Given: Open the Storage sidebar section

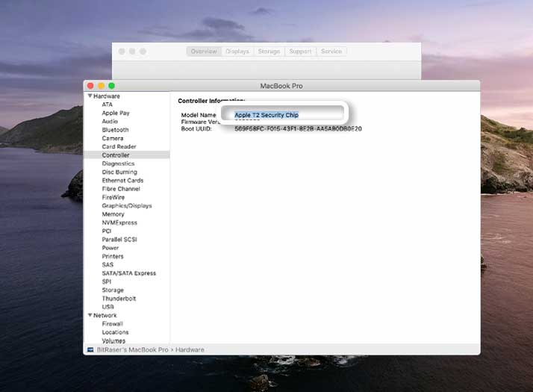Looking at the screenshot, I should (x=113, y=290).
